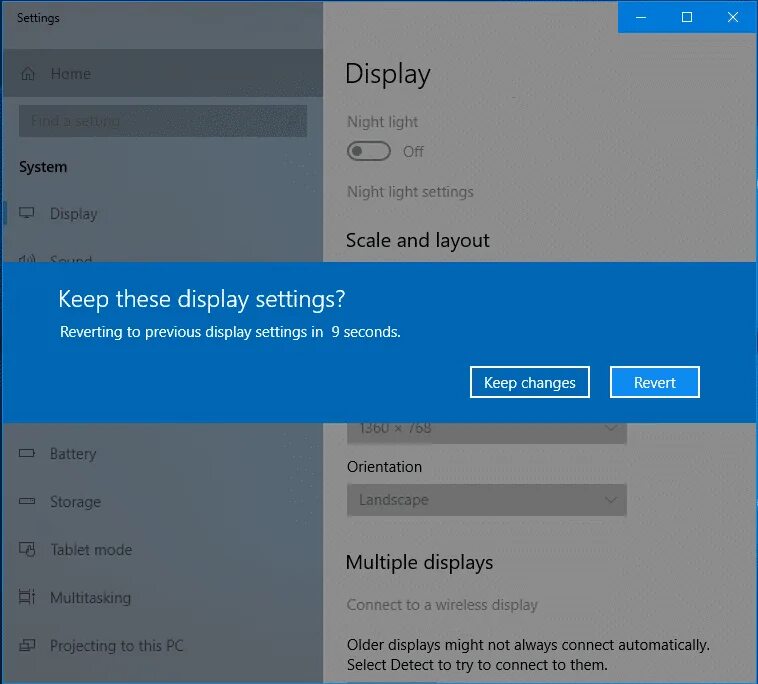
Task: Open Battery settings section
Action: [162, 453]
